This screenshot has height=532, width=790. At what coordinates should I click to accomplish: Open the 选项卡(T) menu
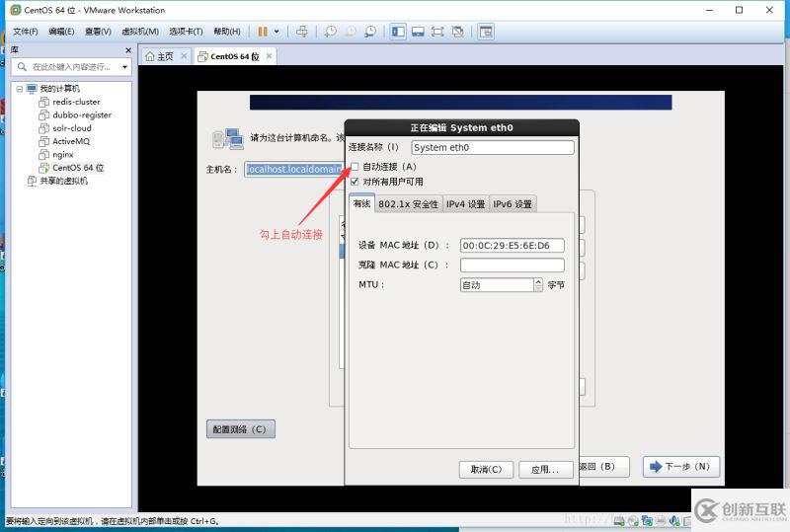coord(186,32)
